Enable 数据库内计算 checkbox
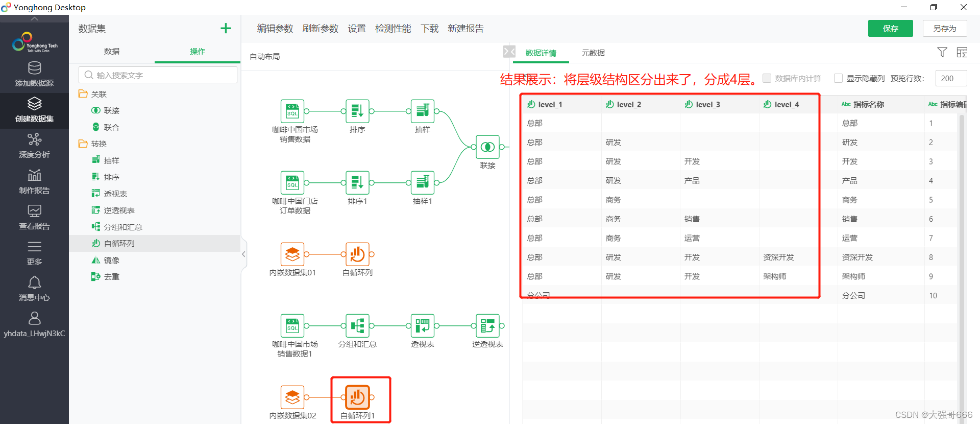The width and height of the screenshot is (980, 424). pyautogui.click(x=767, y=78)
